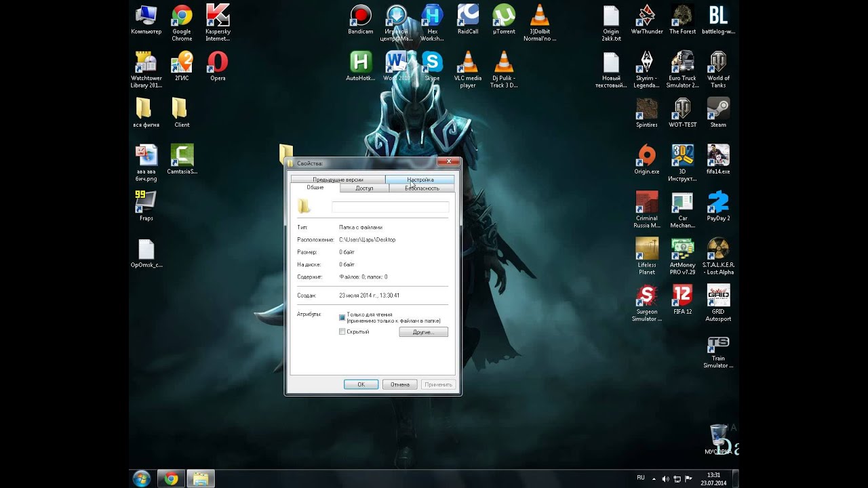The image size is (868, 488).
Task: Open PayDay 2 shortcut
Action: tap(718, 206)
